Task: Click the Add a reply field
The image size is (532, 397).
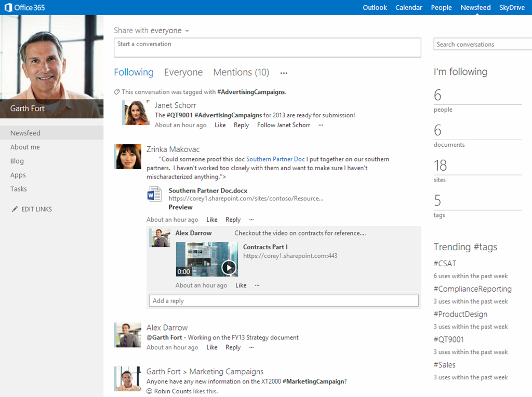Action: point(284,300)
